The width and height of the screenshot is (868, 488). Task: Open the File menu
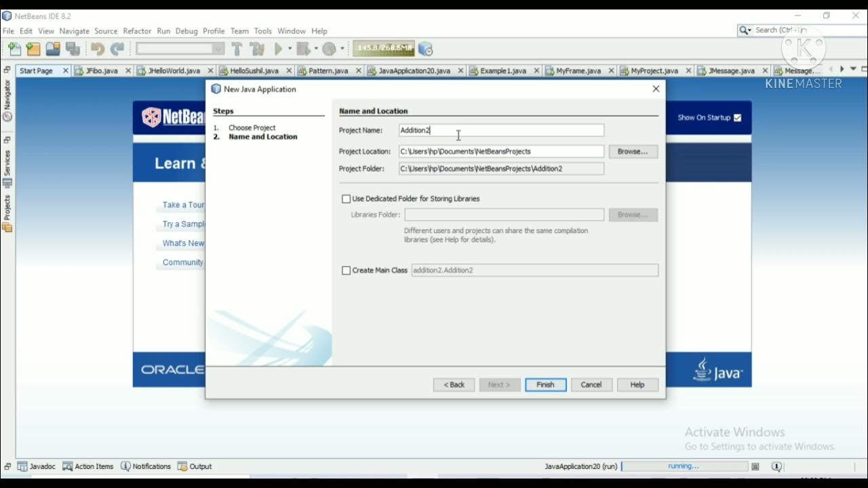click(x=8, y=31)
